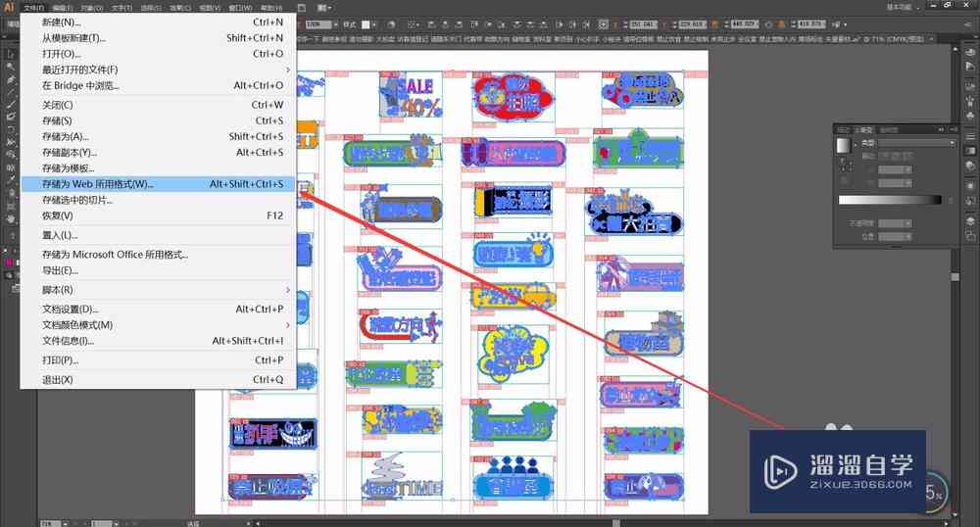Select 关闭(C) in the File menu
Viewport: 980px width, 527px height.
[158, 105]
